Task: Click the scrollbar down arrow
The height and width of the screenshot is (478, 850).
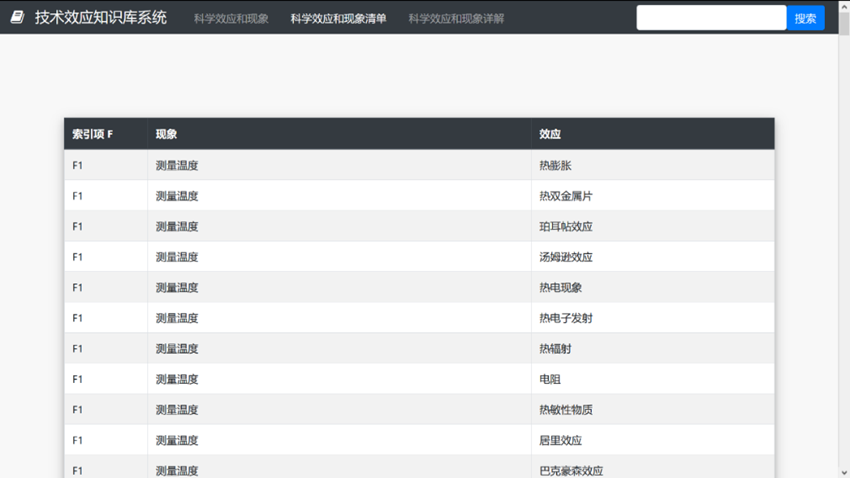Action: click(844, 473)
